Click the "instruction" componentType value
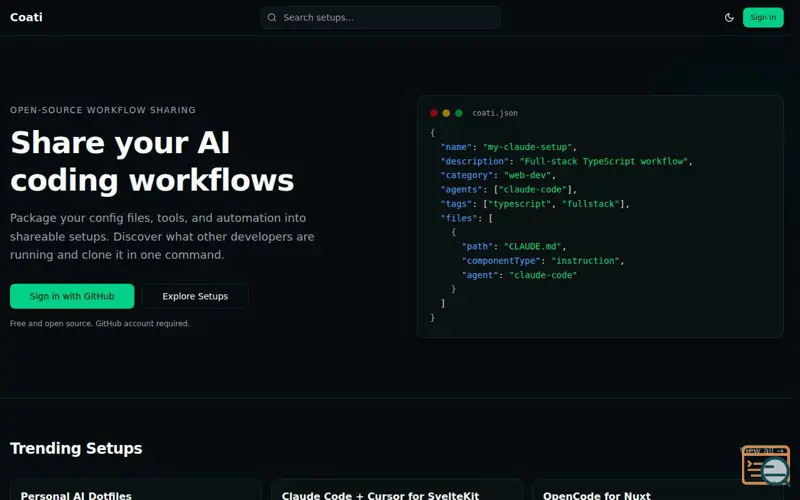 click(585, 260)
